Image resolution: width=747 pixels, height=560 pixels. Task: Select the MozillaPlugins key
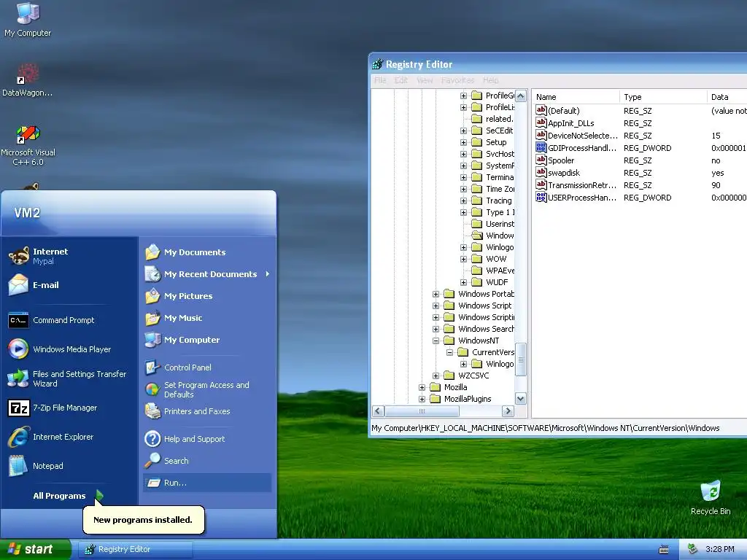pyautogui.click(x=468, y=399)
